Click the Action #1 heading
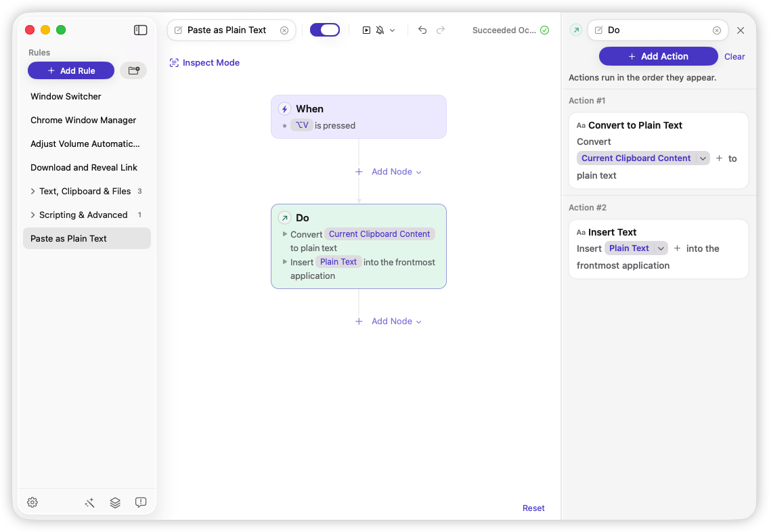This screenshot has height=532, width=769. [586, 101]
